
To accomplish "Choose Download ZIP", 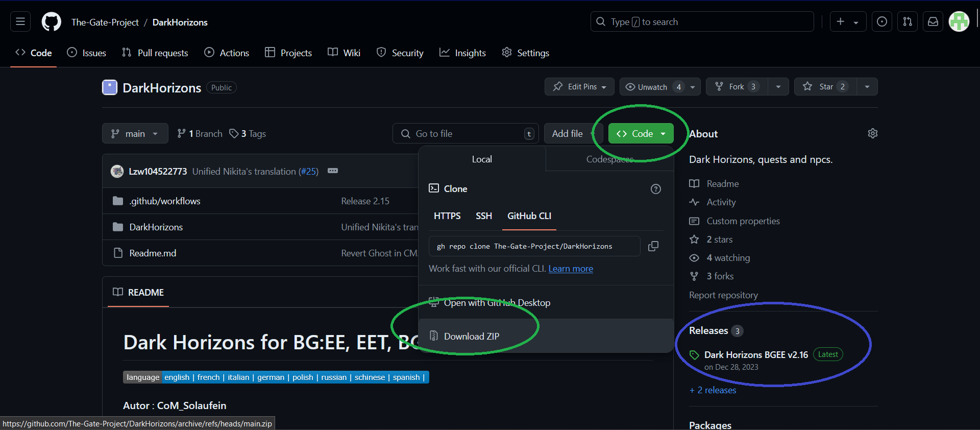I will 546,336.
